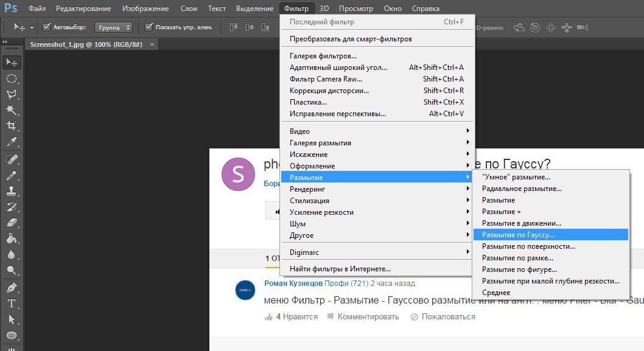Expand the Стилизация submenu
The height and width of the screenshot is (351, 644).
[x=377, y=200]
